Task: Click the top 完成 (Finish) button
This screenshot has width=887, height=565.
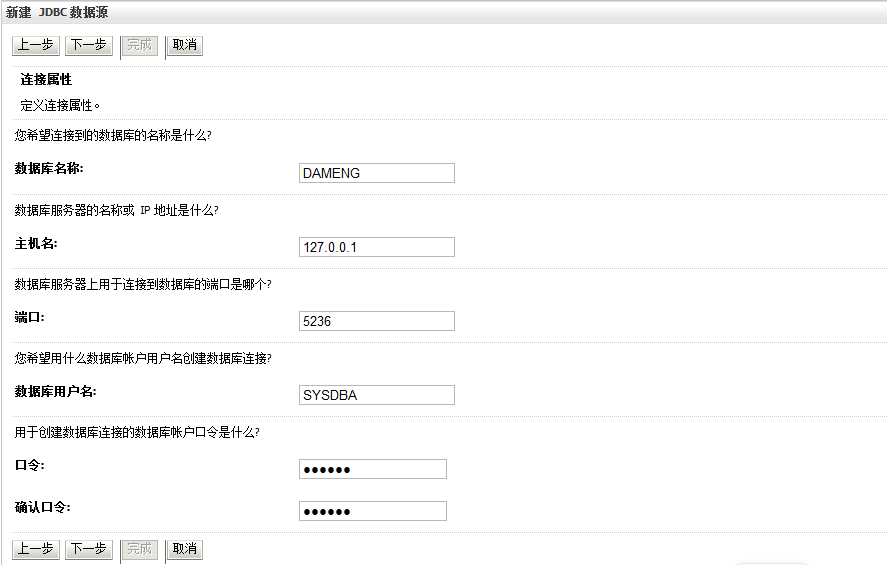Action: [x=140, y=45]
